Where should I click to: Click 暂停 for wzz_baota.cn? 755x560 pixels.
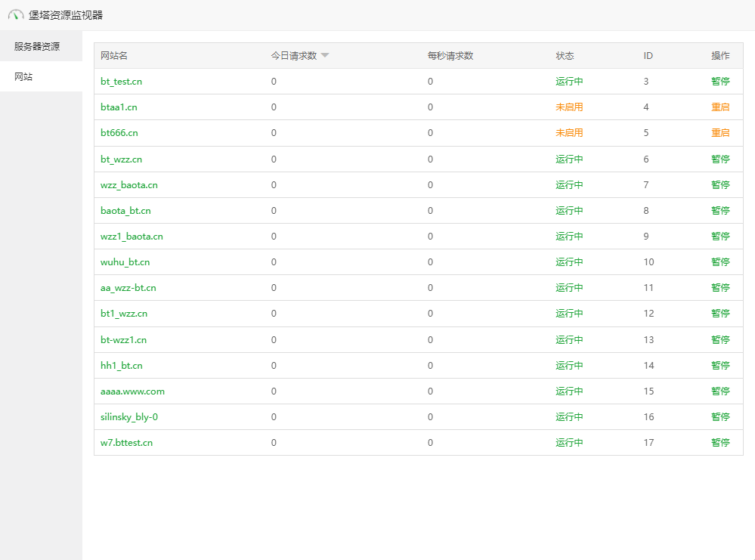coord(720,185)
